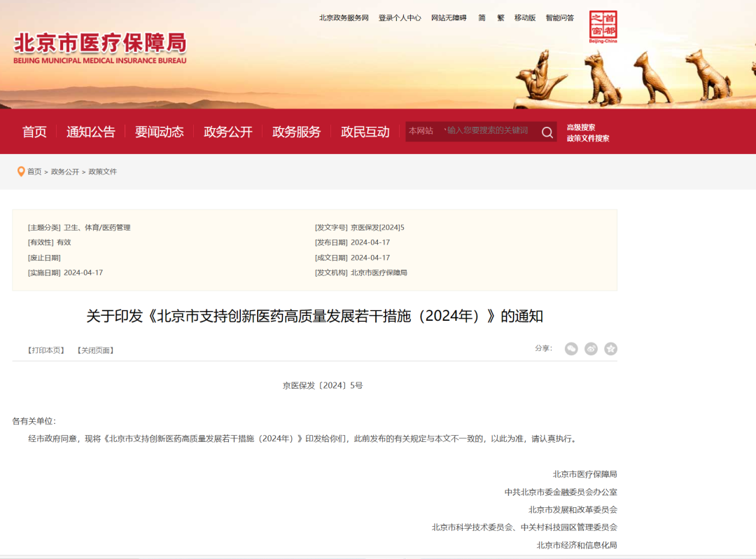Click breadcrumb 政策文件

(103, 172)
